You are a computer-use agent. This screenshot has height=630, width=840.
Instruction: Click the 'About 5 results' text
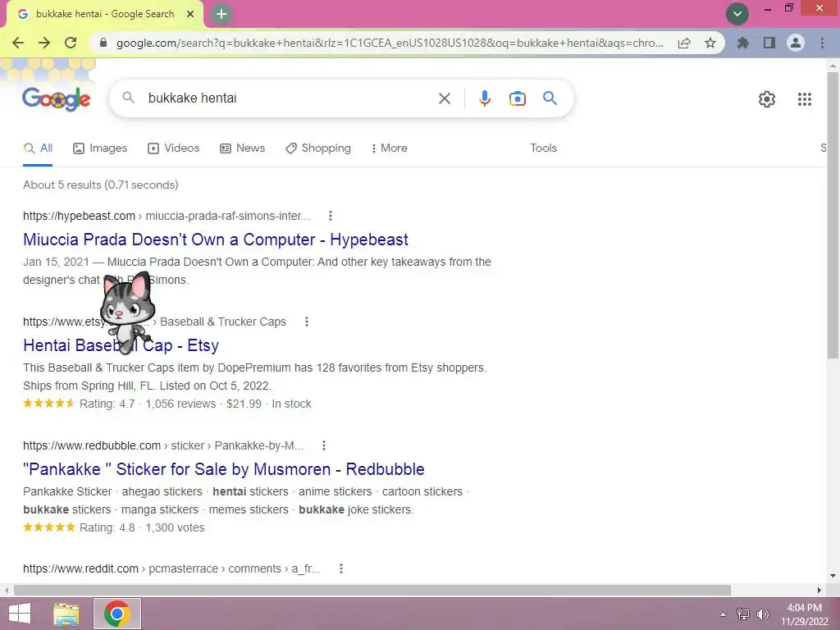coord(101,185)
